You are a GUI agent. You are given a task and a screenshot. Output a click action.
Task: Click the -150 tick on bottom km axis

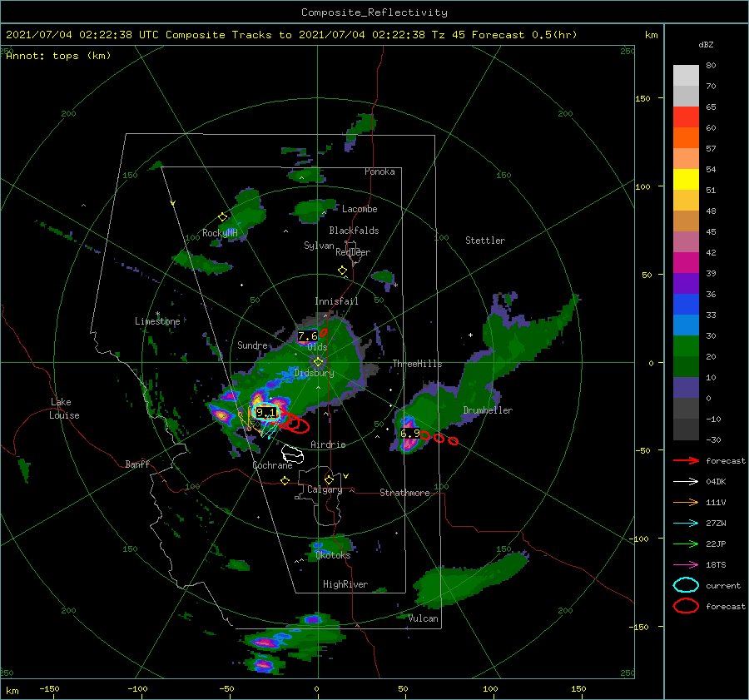tap(49, 688)
